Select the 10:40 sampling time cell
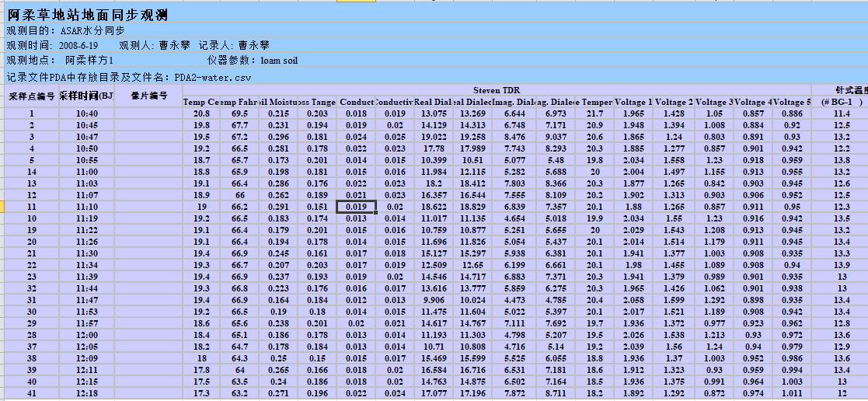868x401 pixels. click(x=87, y=113)
